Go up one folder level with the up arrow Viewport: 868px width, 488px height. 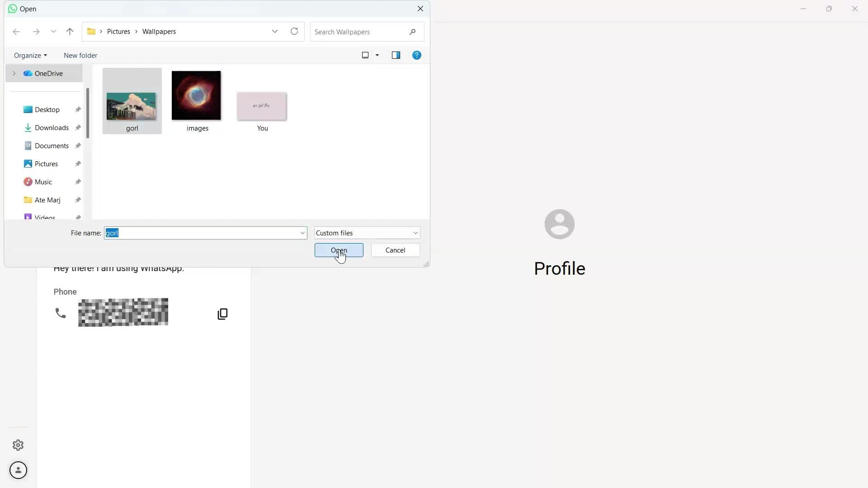70,32
